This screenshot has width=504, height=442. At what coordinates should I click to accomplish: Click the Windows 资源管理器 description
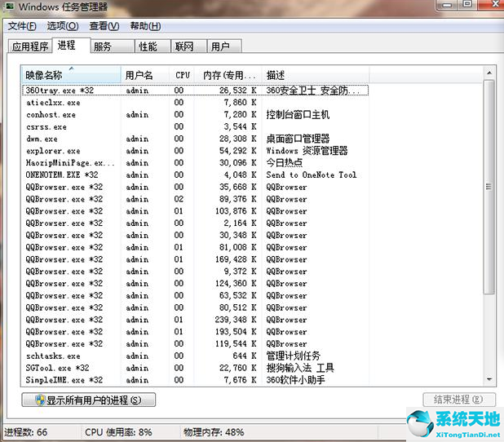307,151
